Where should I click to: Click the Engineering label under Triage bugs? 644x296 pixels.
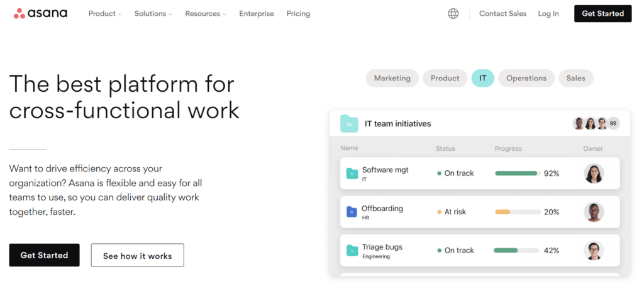(x=376, y=256)
